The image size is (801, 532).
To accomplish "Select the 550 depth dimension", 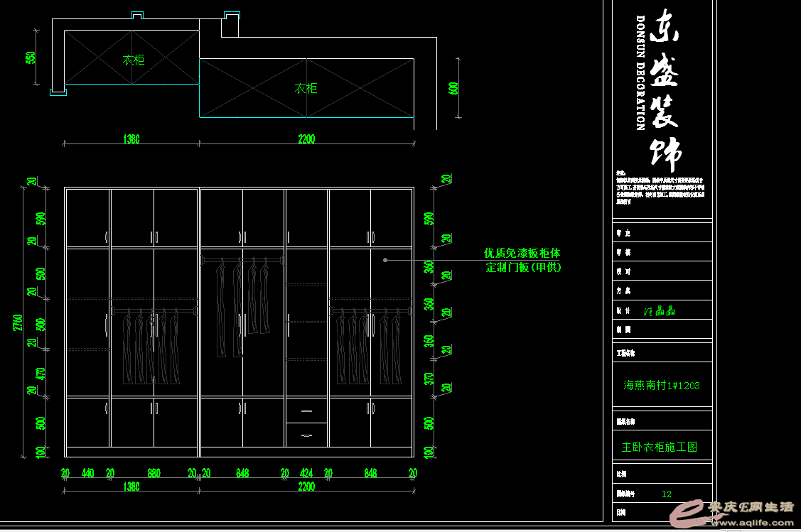I will [31, 58].
